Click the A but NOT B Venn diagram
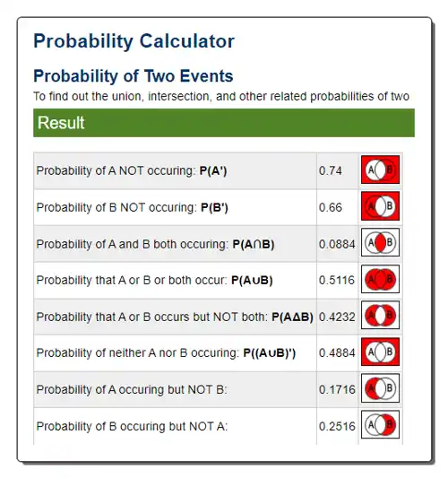The width and height of the screenshot is (448, 478). pos(380,388)
